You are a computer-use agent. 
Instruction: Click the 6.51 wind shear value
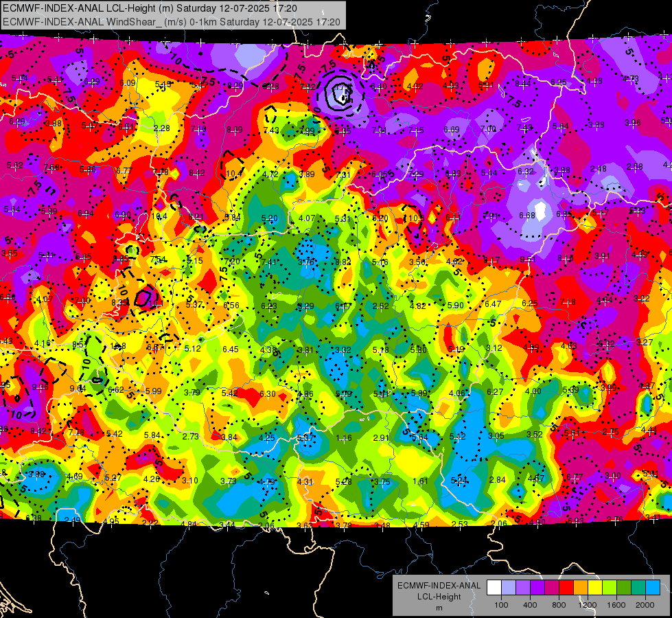(126, 127)
